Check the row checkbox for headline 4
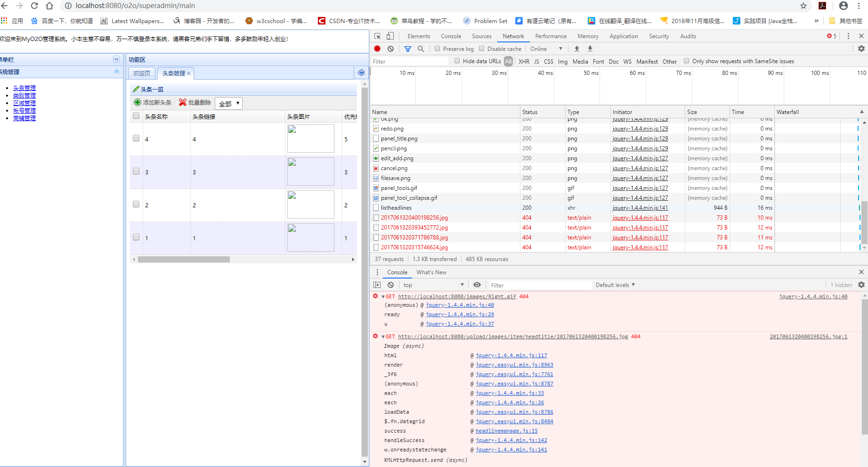 pyautogui.click(x=136, y=138)
